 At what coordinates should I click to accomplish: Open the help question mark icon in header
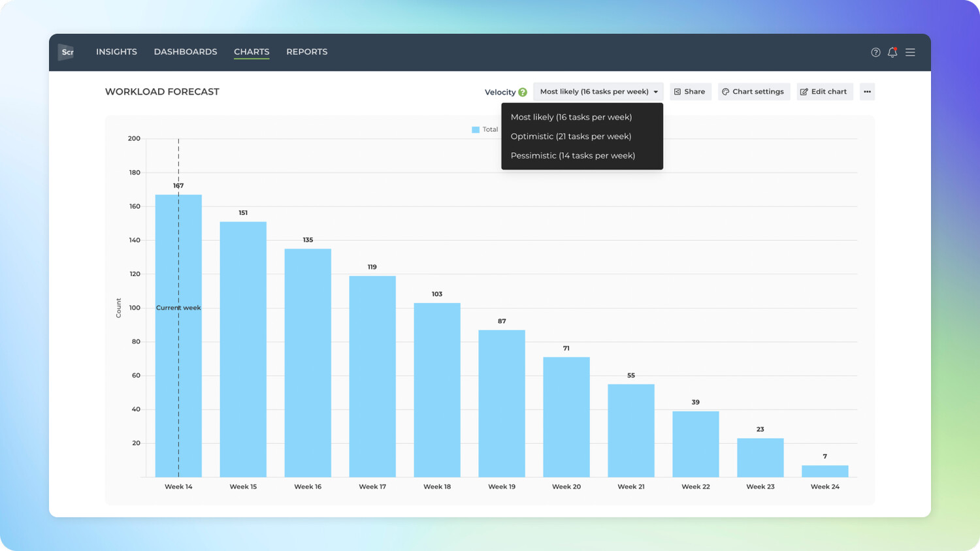pos(875,52)
